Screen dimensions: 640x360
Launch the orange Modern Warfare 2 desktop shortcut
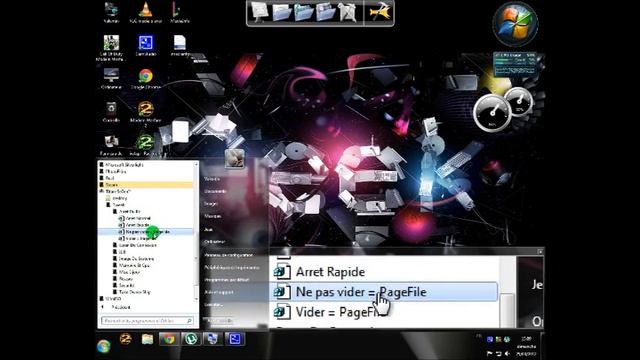(145, 113)
